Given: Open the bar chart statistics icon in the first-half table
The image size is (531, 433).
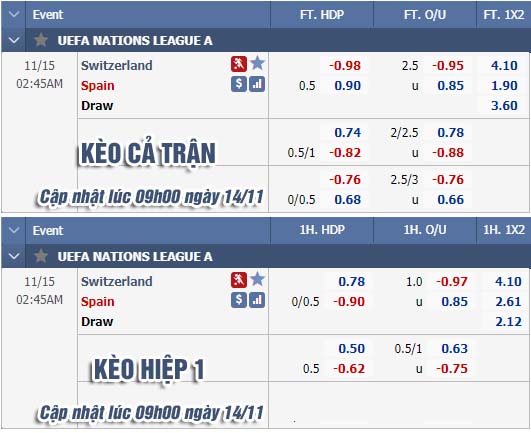Looking at the screenshot, I should [257, 300].
